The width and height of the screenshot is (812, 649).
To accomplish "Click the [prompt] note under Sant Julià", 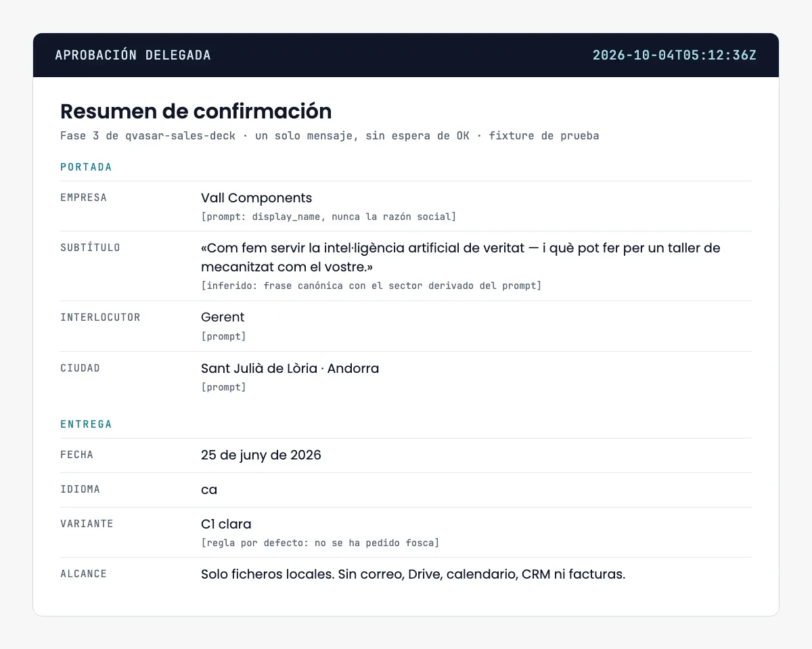I will [x=223, y=388].
